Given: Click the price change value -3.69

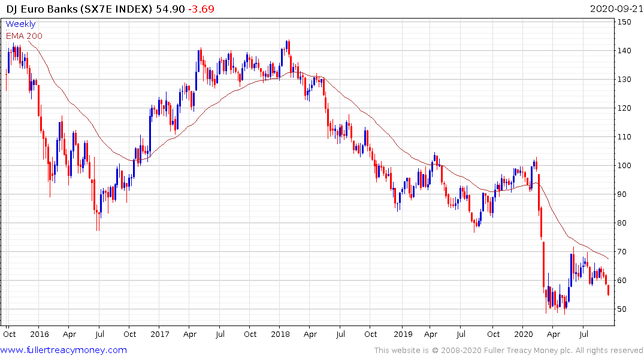Looking at the screenshot, I should pos(201,9).
